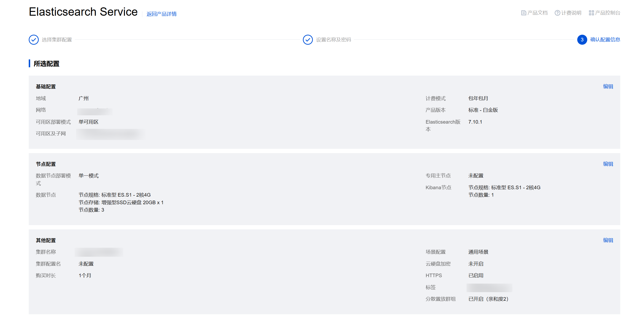Image resolution: width=644 pixels, height=324 pixels.
Task: Click the Elasticsearch版本 field label
Action: coord(443,126)
